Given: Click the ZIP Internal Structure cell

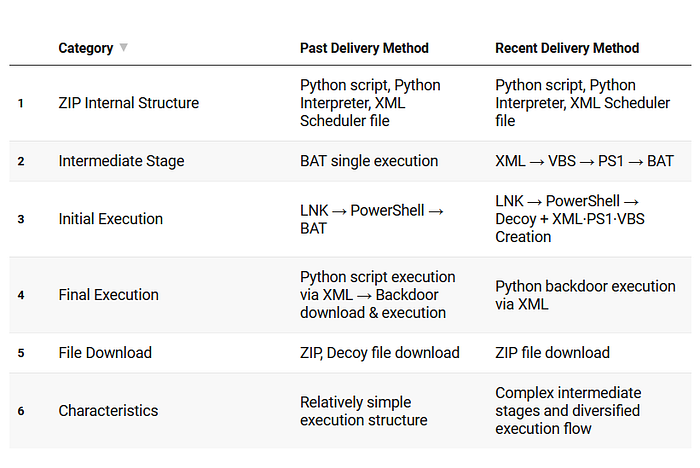Looking at the screenshot, I should 128,103.
